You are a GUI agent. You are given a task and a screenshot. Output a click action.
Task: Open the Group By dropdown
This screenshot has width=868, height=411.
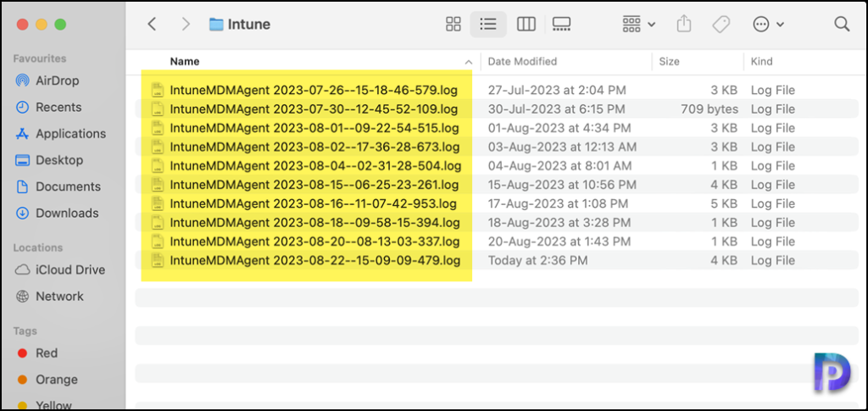pos(639,24)
